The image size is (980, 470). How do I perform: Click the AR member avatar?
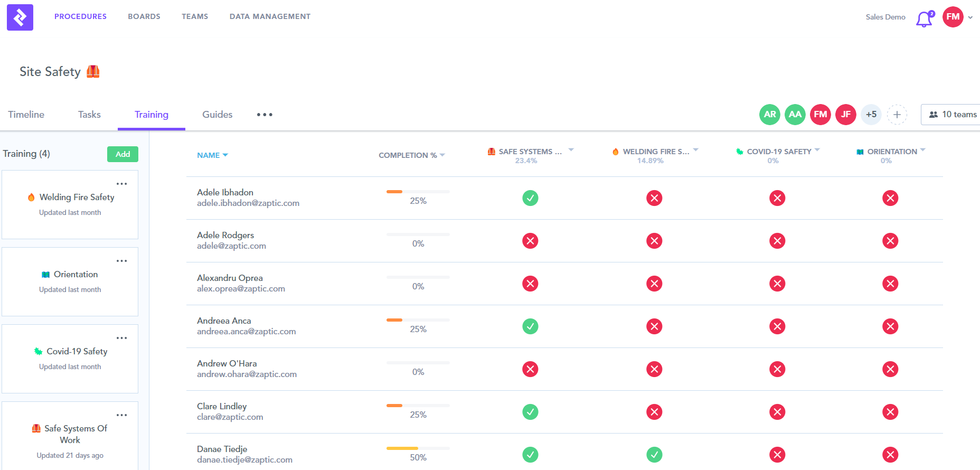[769, 115]
